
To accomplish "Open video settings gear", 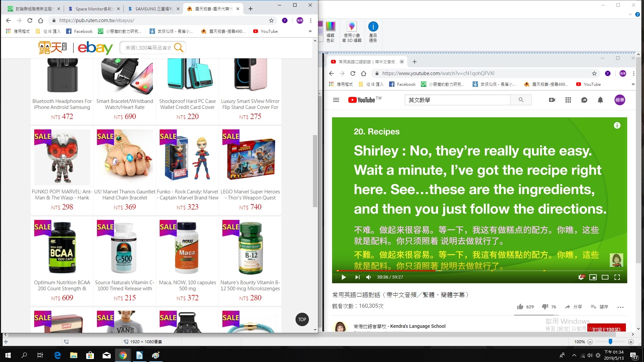I will tap(581, 277).
